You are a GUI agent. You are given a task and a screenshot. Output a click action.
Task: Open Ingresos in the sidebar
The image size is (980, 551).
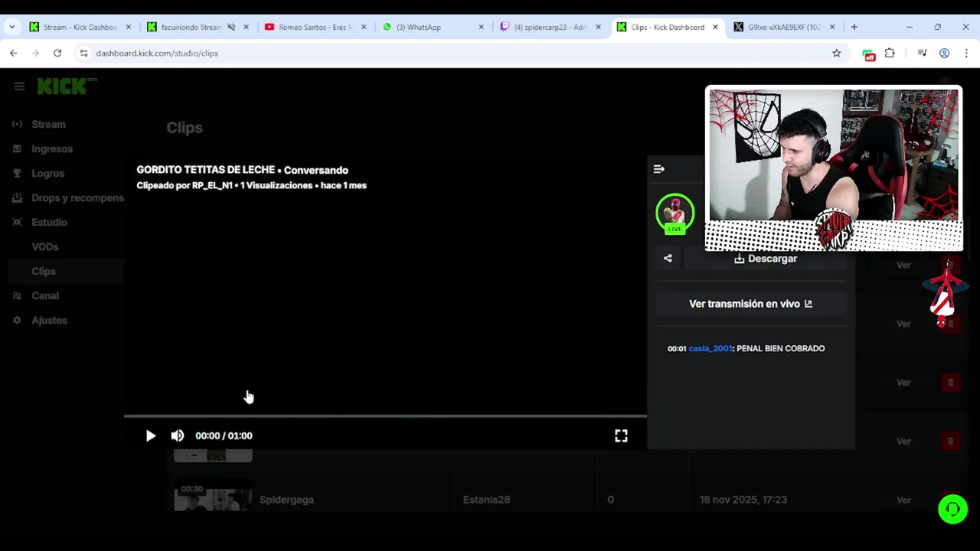(x=52, y=148)
